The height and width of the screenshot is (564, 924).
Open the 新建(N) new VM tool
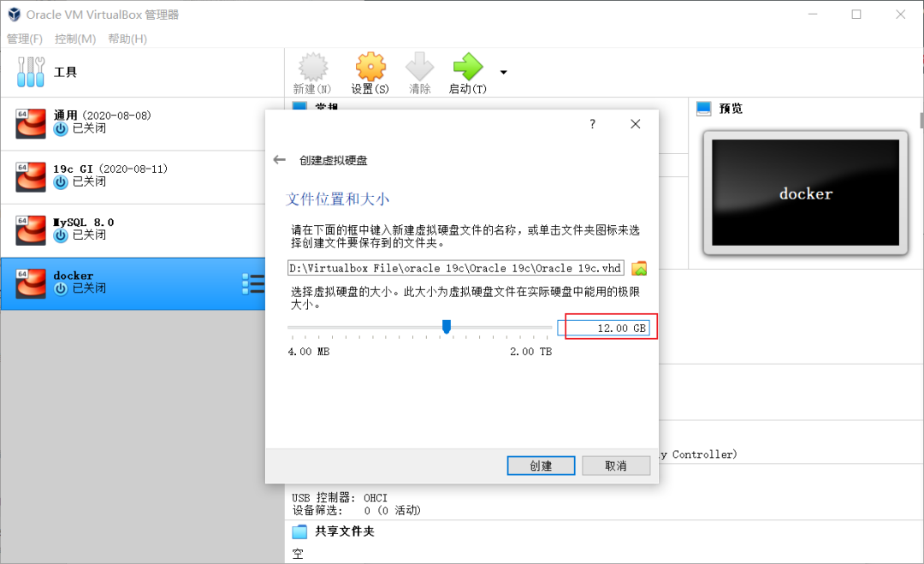tap(312, 73)
